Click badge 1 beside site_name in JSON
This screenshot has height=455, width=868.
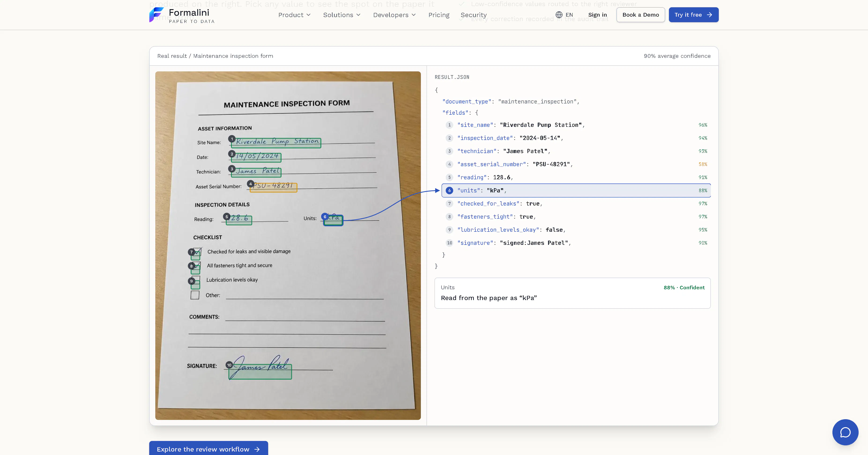tap(449, 125)
